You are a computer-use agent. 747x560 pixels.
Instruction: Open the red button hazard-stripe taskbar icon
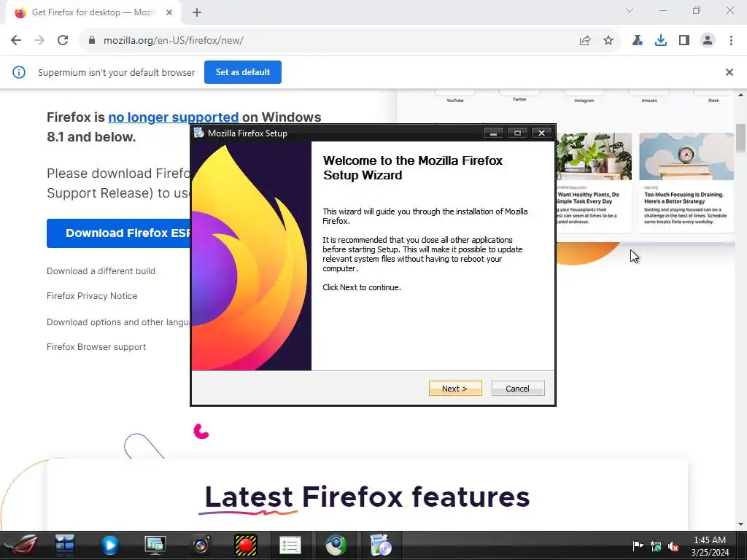tap(246, 545)
